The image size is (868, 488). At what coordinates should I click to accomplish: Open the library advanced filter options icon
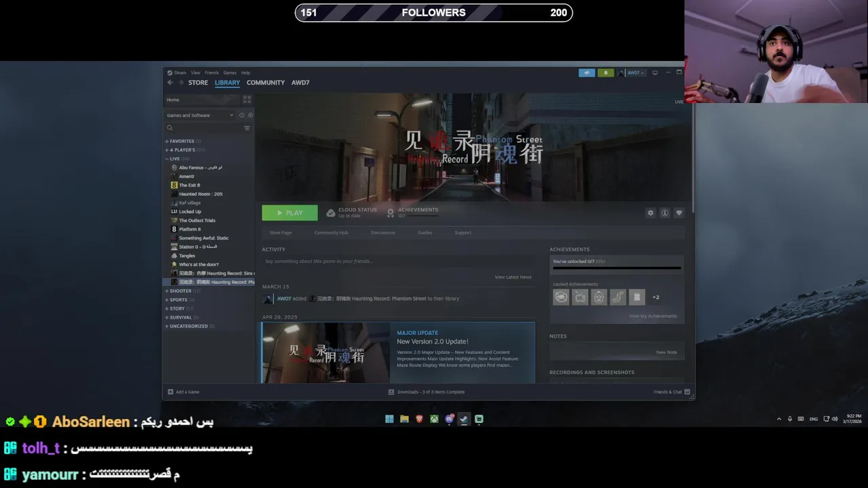[247, 128]
